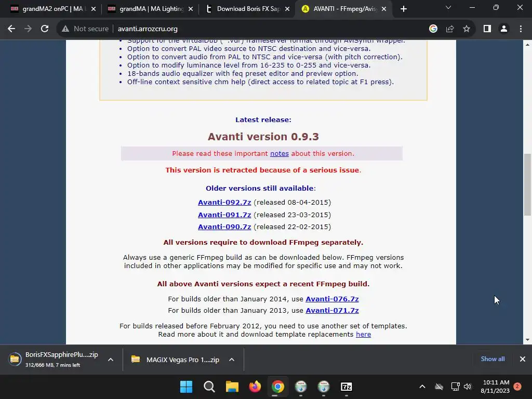The image size is (532, 399).
Task: Download Avanti-091.7z
Action: click(x=224, y=215)
